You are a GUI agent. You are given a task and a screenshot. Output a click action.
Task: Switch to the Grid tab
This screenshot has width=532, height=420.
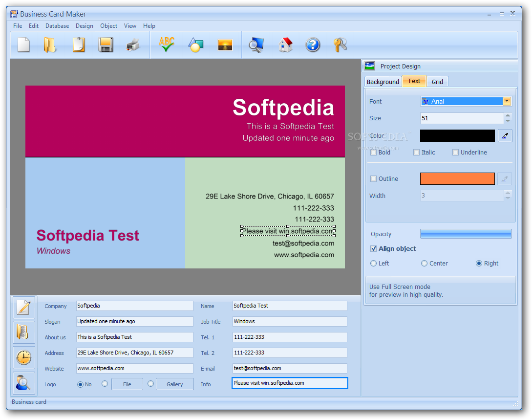(x=437, y=82)
